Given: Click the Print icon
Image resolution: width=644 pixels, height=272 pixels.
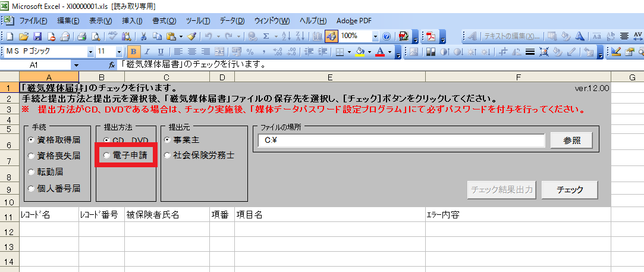Looking at the screenshot, I should [x=82, y=36].
